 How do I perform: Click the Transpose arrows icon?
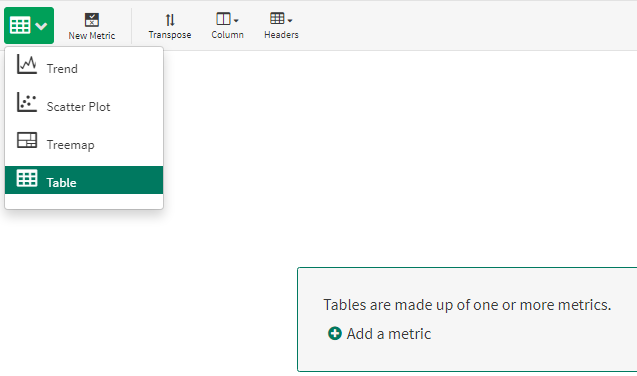pos(170,19)
